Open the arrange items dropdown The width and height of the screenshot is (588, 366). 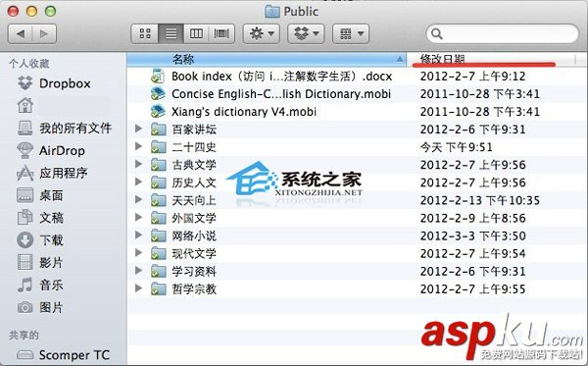[351, 33]
